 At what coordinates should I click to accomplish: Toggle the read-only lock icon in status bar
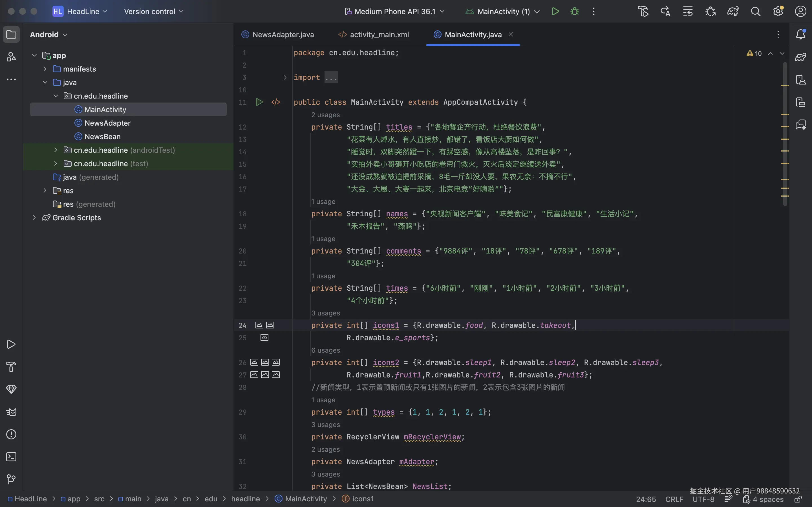[x=798, y=499]
